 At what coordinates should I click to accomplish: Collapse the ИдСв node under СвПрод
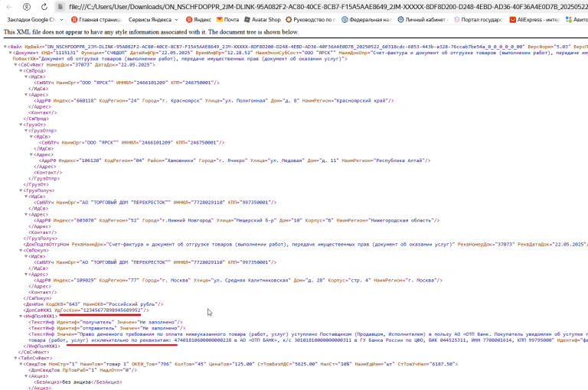[x=26, y=76]
